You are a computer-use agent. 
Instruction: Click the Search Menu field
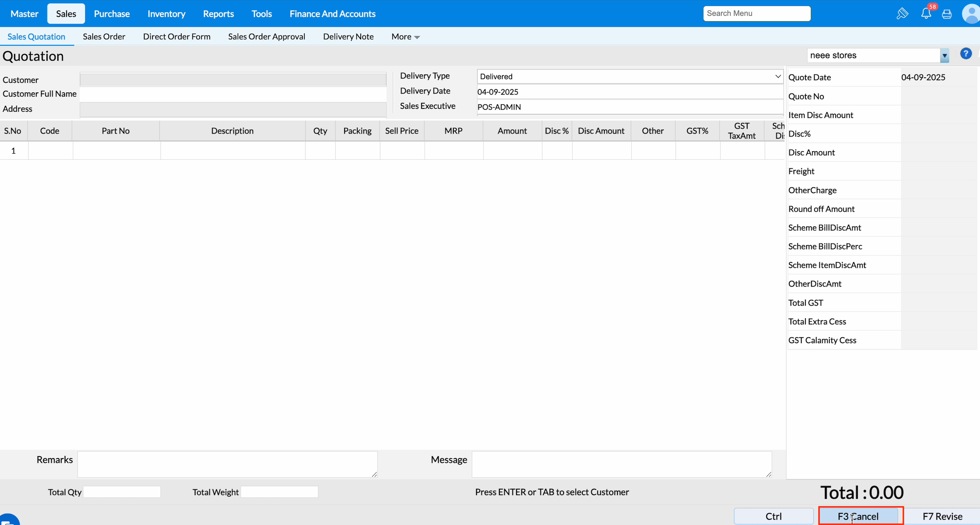[x=756, y=13]
